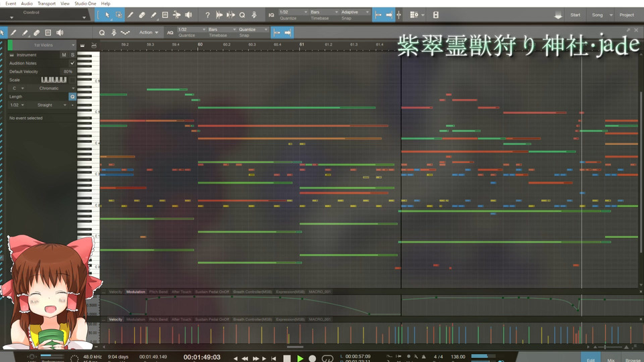Select the Velocity tab in the lower automation lane
Image resolution: width=644 pixels, height=362 pixels.
(115, 319)
